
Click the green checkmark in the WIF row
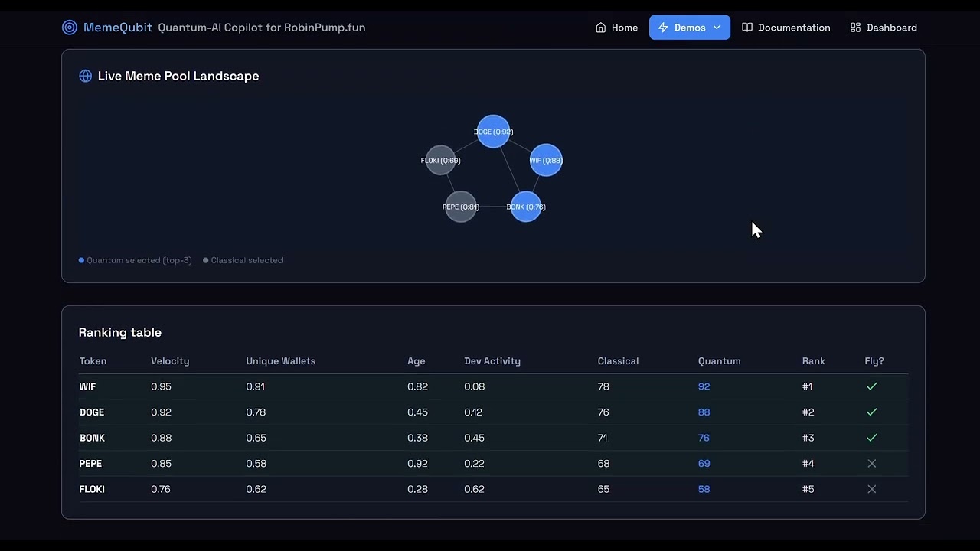(871, 386)
